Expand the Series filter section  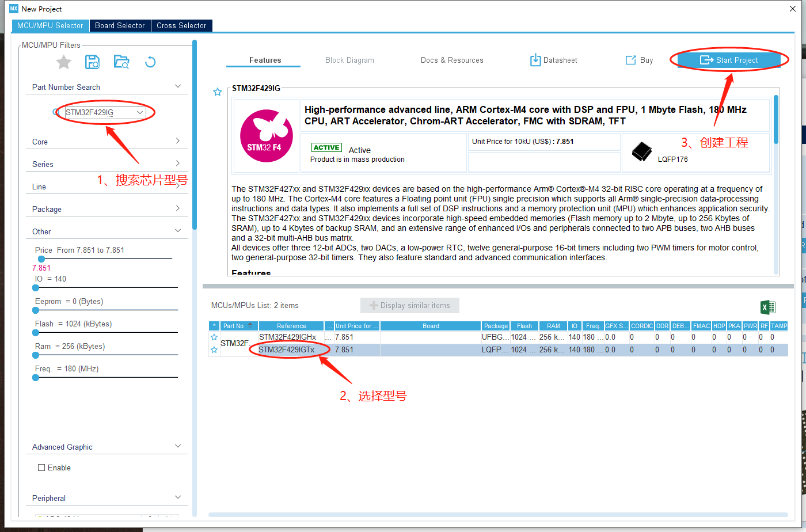point(178,164)
